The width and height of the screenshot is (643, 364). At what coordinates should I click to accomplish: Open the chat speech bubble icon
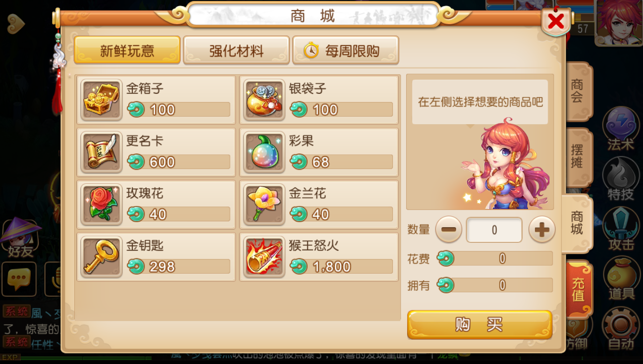(19, 279)
